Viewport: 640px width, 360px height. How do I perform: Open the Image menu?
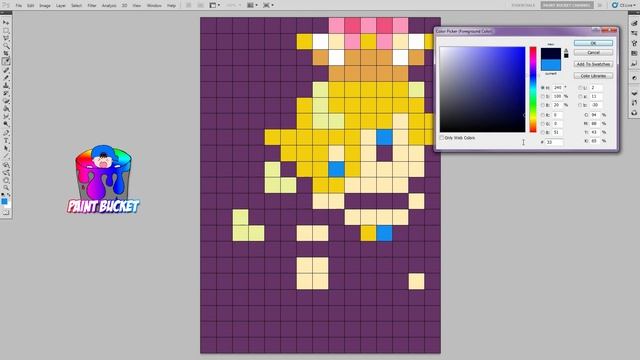click(45, 6)
